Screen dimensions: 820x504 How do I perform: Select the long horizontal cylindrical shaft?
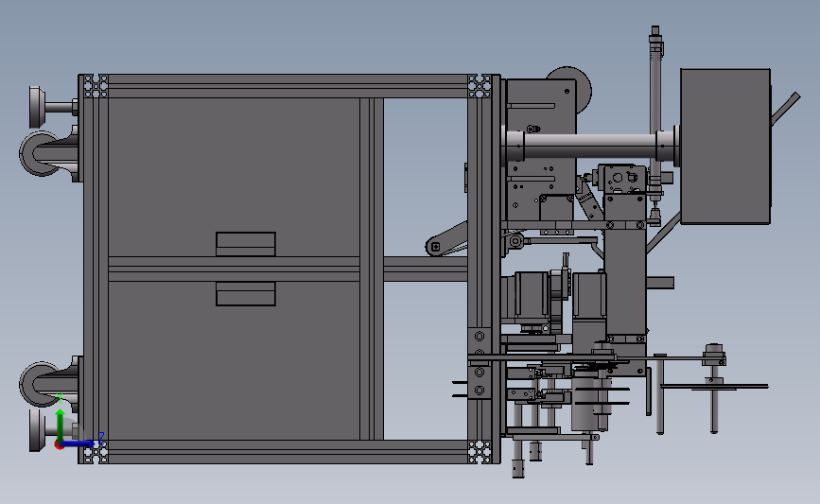coord(591,146)
